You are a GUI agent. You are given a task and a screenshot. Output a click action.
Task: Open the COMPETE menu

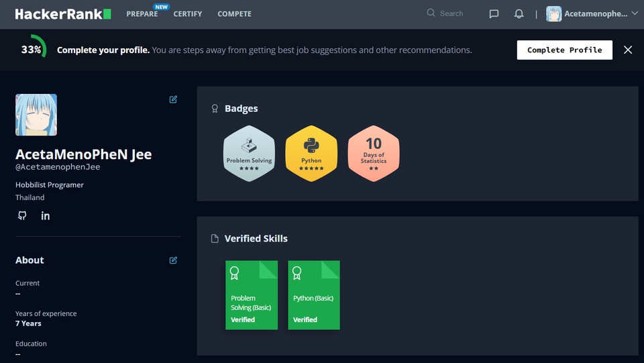pyautogui.click(x=235, y=14)
